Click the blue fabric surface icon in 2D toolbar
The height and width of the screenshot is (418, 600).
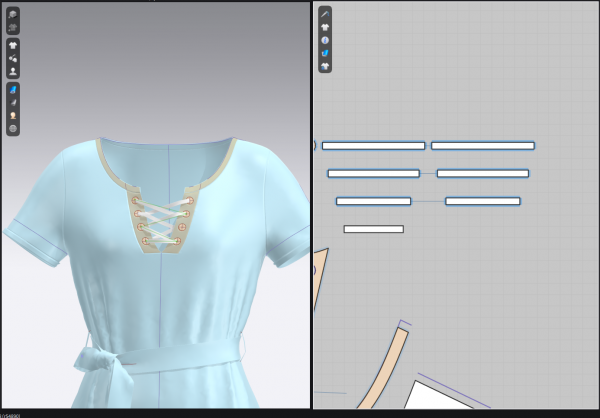[x=325, y=52]
